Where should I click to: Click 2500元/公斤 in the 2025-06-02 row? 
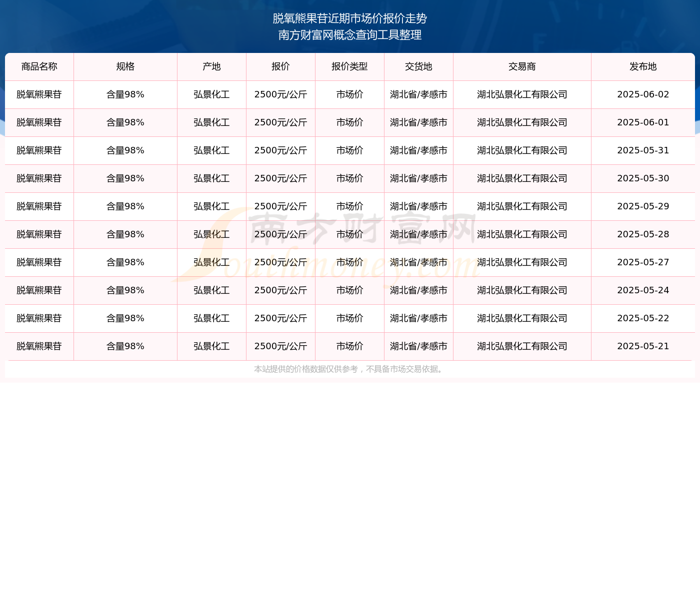[281, 94]
